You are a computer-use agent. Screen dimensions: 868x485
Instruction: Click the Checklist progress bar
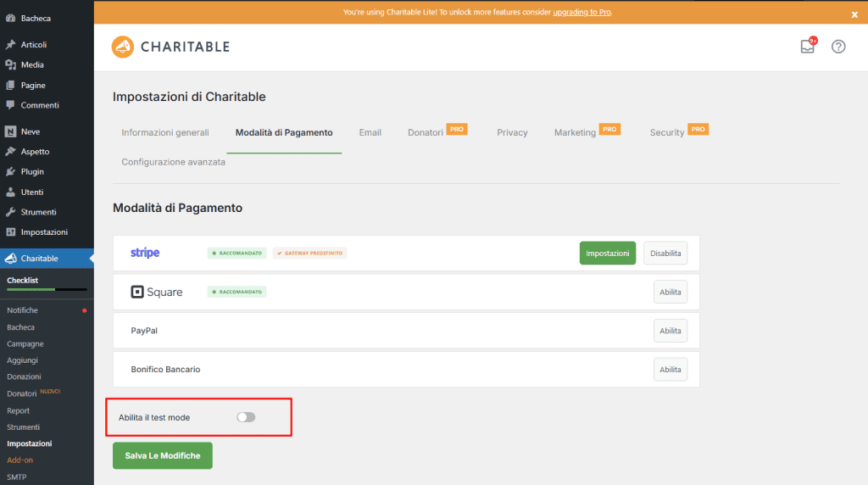[47, 290]
